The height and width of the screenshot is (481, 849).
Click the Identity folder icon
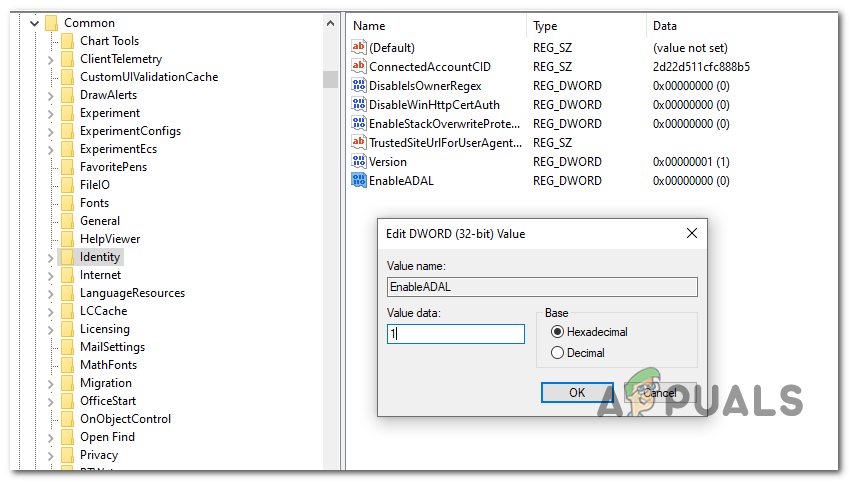[67, 257]
